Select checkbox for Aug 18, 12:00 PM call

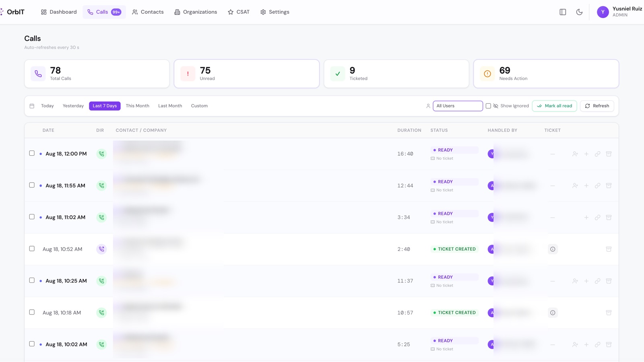(x=32, y=153)
